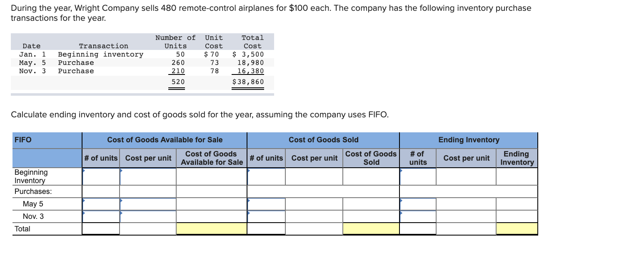Click Nov. 3 cost per unit available cell
The height and width of the screenshot is (268, 644).
pos(148,216)
